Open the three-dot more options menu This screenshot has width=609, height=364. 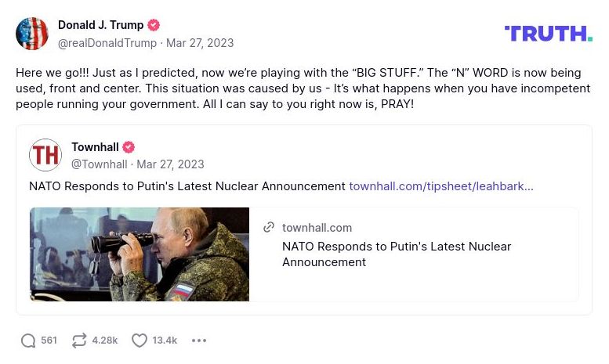click(199, 341)
